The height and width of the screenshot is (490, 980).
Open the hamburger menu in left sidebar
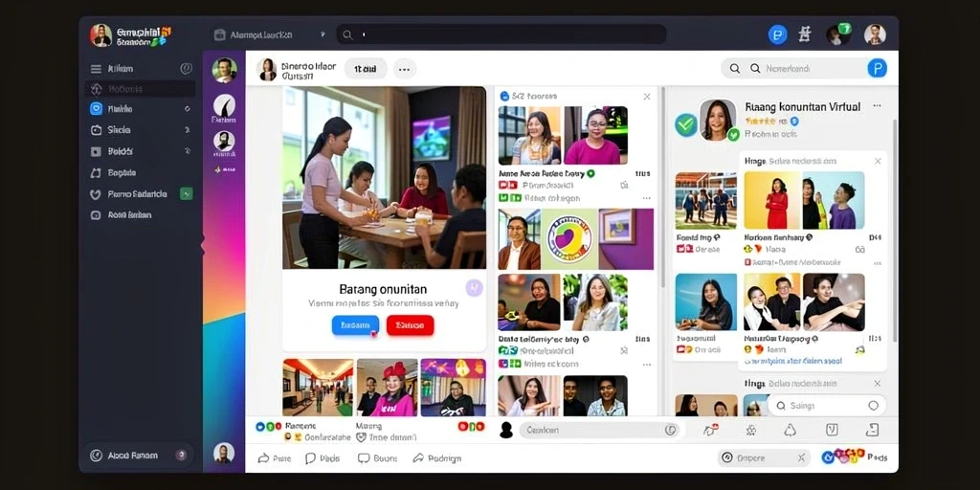point(96,69)
